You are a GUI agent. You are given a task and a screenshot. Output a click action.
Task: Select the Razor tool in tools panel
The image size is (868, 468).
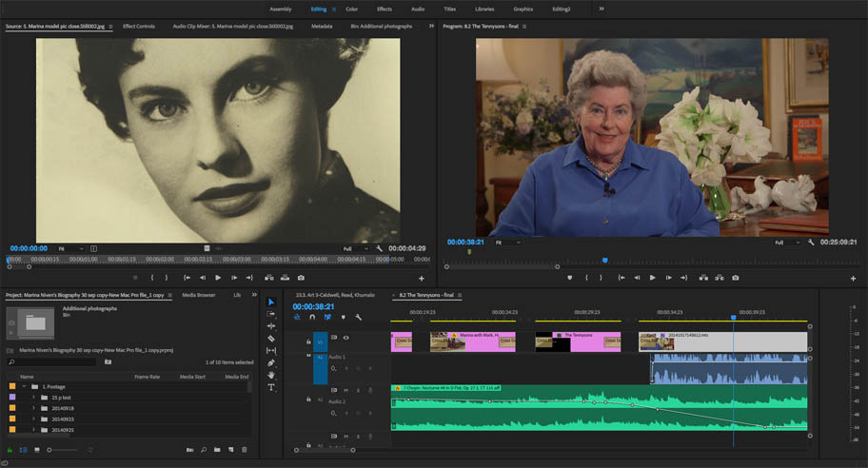tap(271, 338)
